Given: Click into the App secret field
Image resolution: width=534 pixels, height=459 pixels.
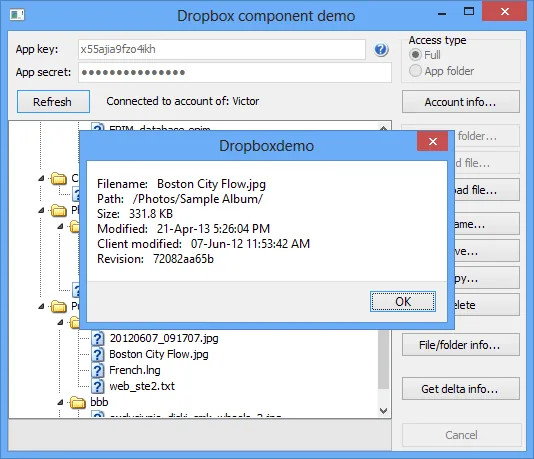Looking at the screenshot, I should click(x=235, y=72).
